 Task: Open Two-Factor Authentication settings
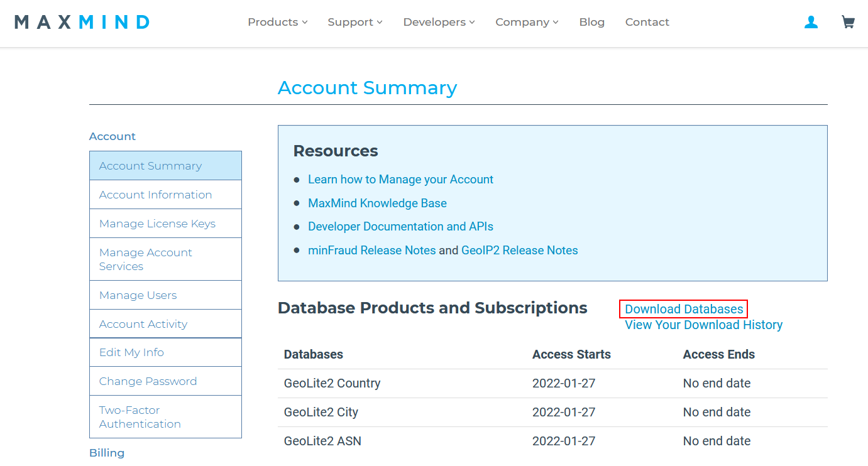pyautogui.click(x=140, y=416)
